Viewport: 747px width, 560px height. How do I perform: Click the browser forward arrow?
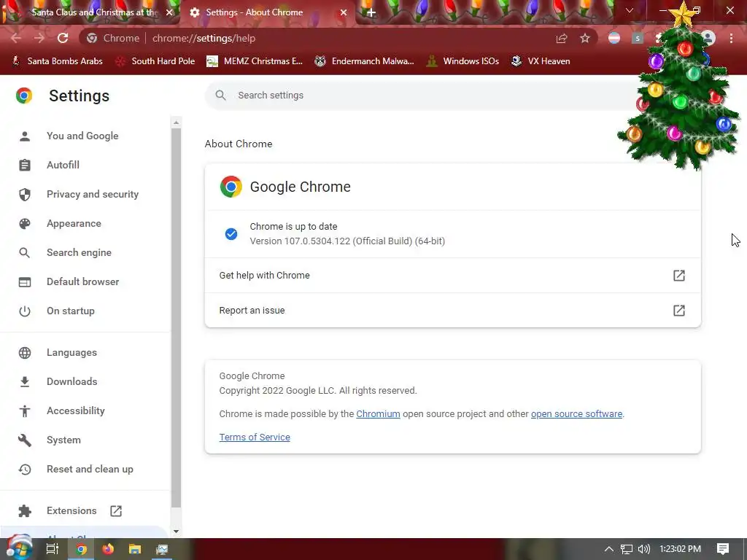[39, 38]
